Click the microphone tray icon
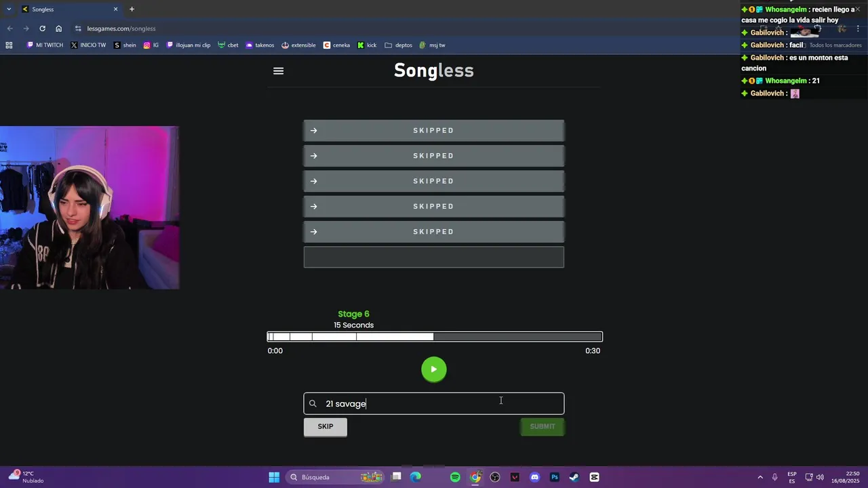The height and width of the screenshot is (488, 868). click(774, 477)
